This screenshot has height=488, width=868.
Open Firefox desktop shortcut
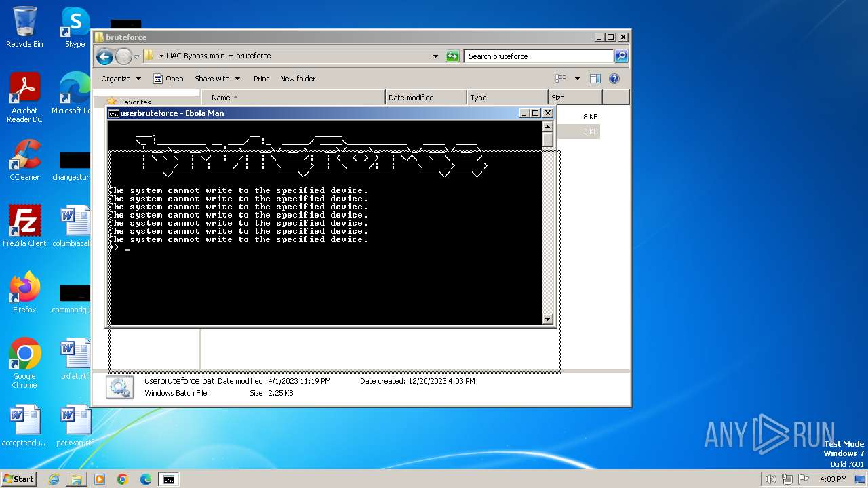pos(24,293)
